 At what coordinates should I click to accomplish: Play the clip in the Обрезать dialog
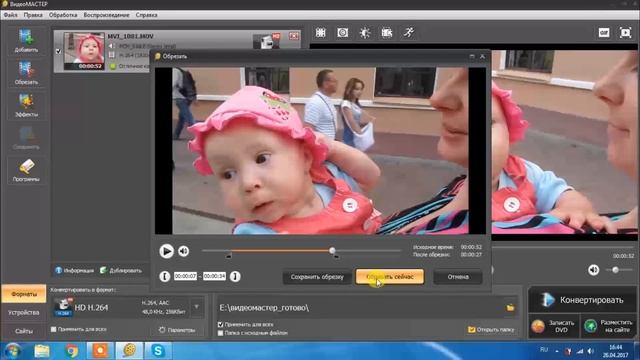click(x=166, y=251)
